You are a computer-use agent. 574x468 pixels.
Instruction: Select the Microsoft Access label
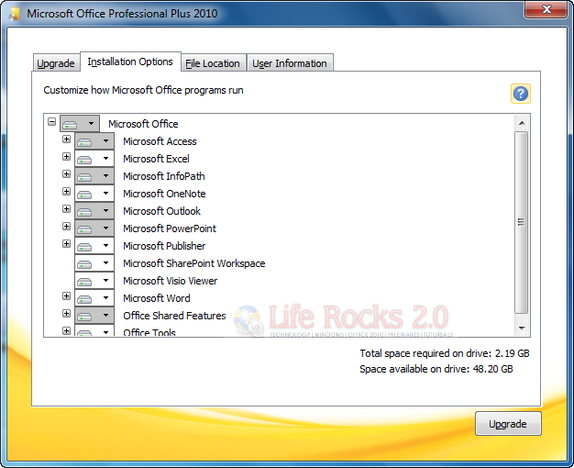160,141
